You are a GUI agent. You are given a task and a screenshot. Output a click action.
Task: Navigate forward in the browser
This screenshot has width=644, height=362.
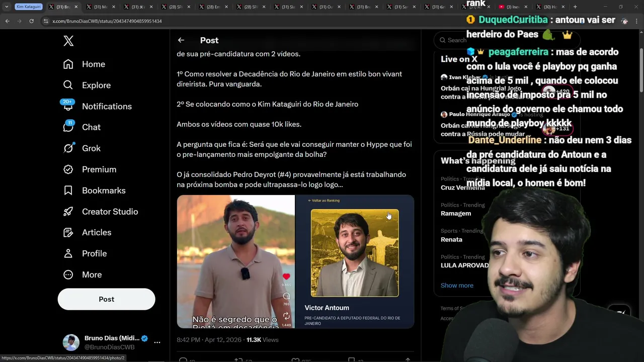point(19,21)
